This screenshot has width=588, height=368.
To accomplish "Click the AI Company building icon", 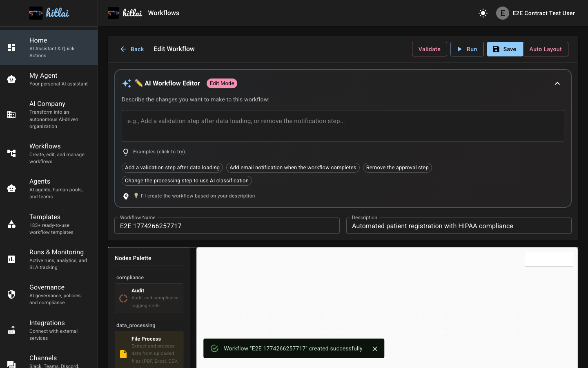I will (11, 114).
